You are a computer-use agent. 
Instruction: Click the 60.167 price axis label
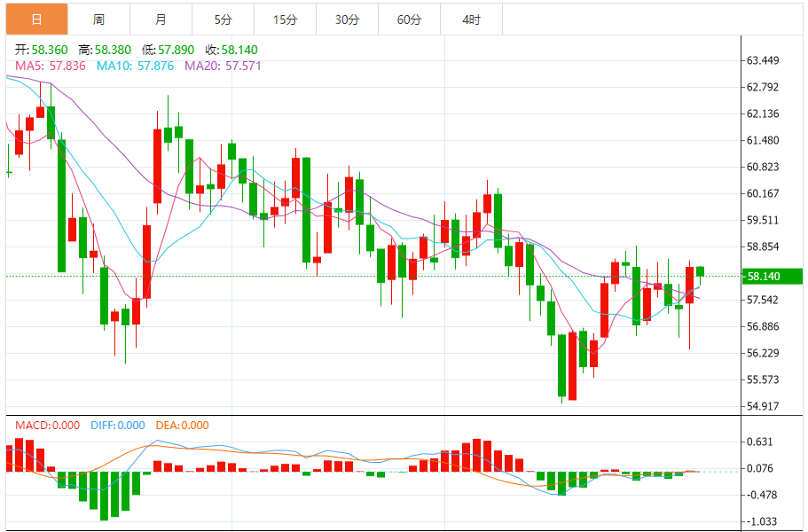click(x=763, y=193)
